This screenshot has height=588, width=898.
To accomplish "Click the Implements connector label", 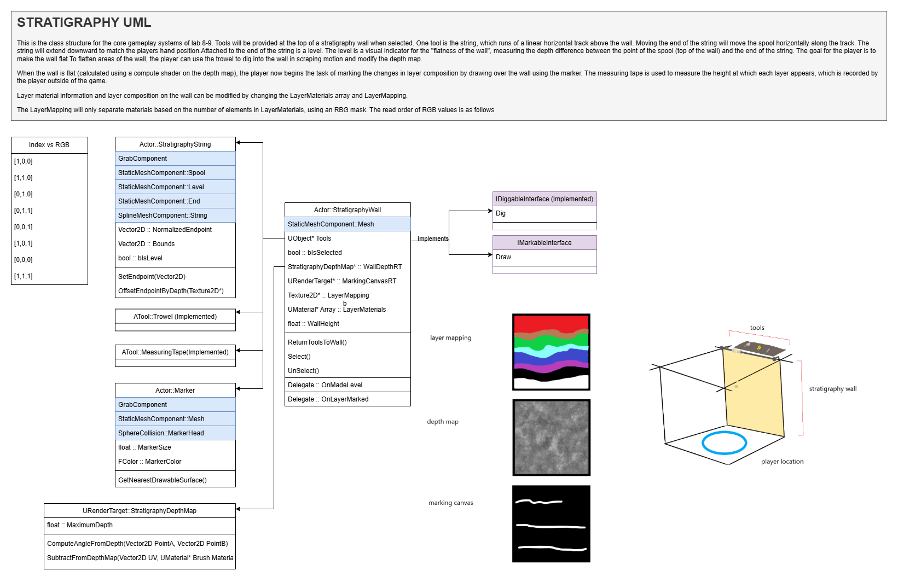I will (433, 239).
